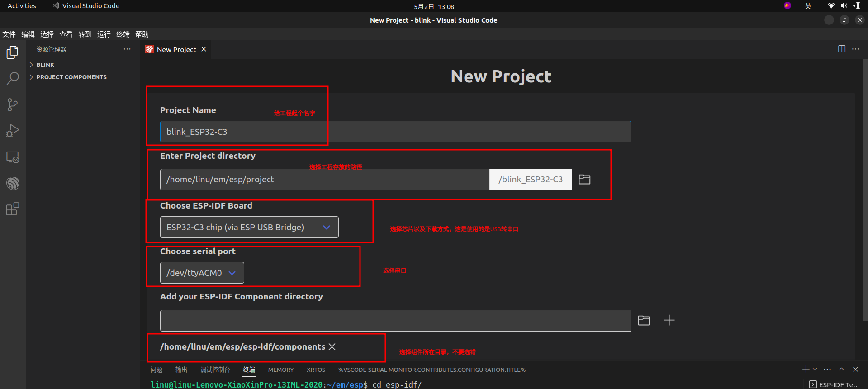Click the component directory input field
Viewport: 868px width, 389px height.
396,321
